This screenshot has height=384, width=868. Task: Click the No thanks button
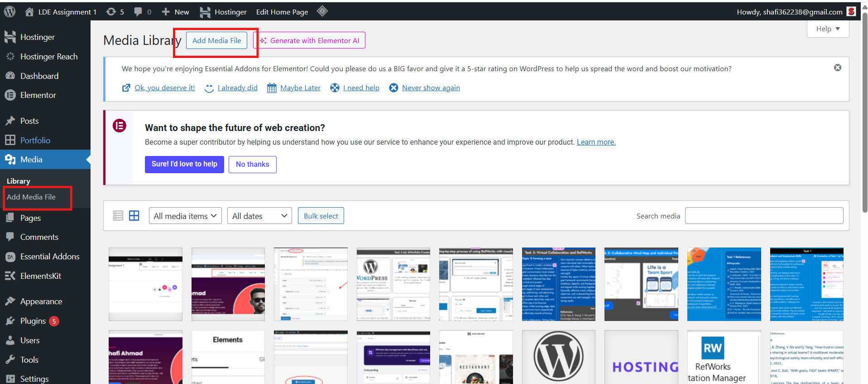(x=252, y=164)
